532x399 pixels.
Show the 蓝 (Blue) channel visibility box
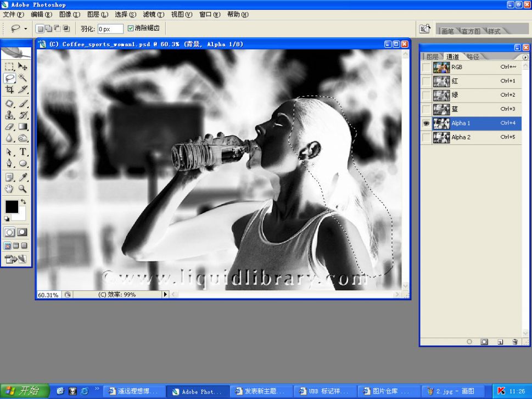point(426,109)
